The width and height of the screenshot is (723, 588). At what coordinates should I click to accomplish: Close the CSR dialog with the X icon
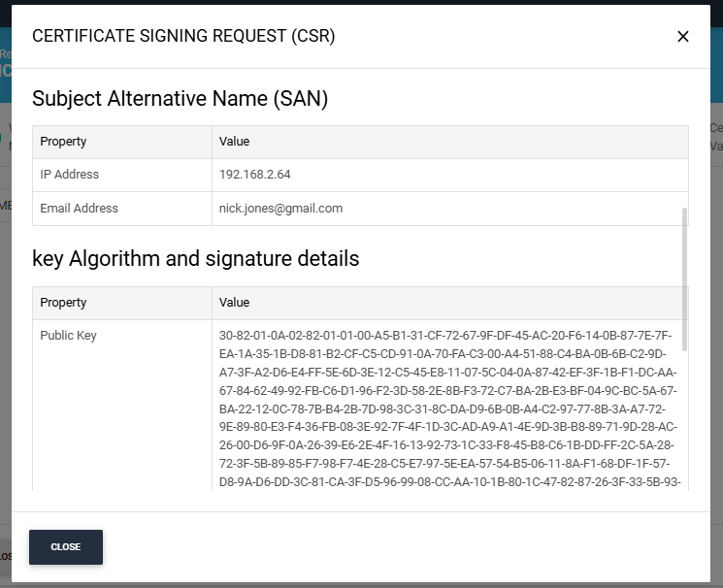682,37
